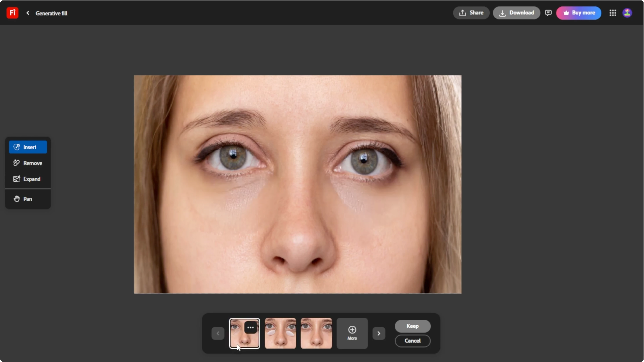Click the main face image canvas
The height and width of the screenshot is (362, 644).
coord(297,184)
